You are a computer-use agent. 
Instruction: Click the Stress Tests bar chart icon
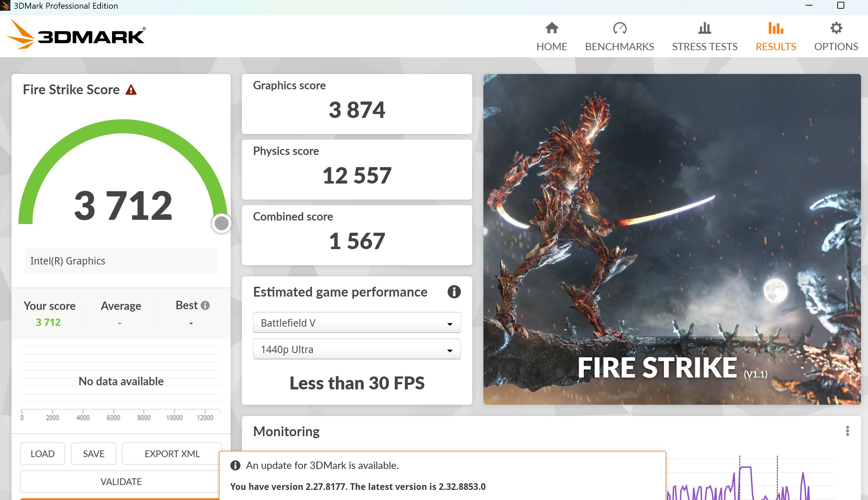704,28
